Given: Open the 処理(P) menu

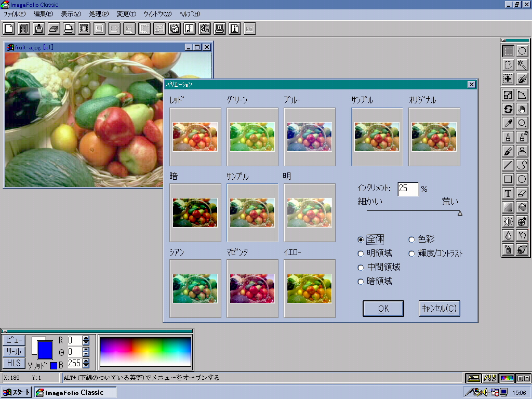Looking at the screenshot, I should coord(98,14).
